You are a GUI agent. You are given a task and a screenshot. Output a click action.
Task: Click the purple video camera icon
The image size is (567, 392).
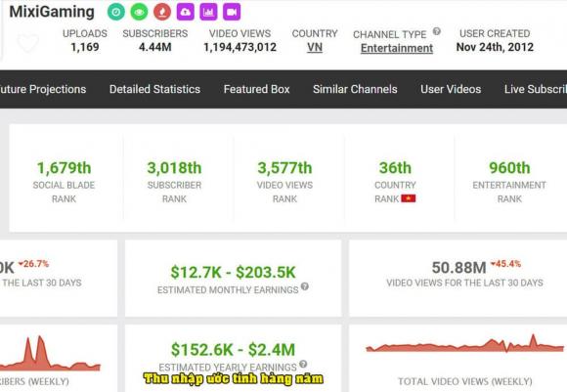(x=232, y=12)
